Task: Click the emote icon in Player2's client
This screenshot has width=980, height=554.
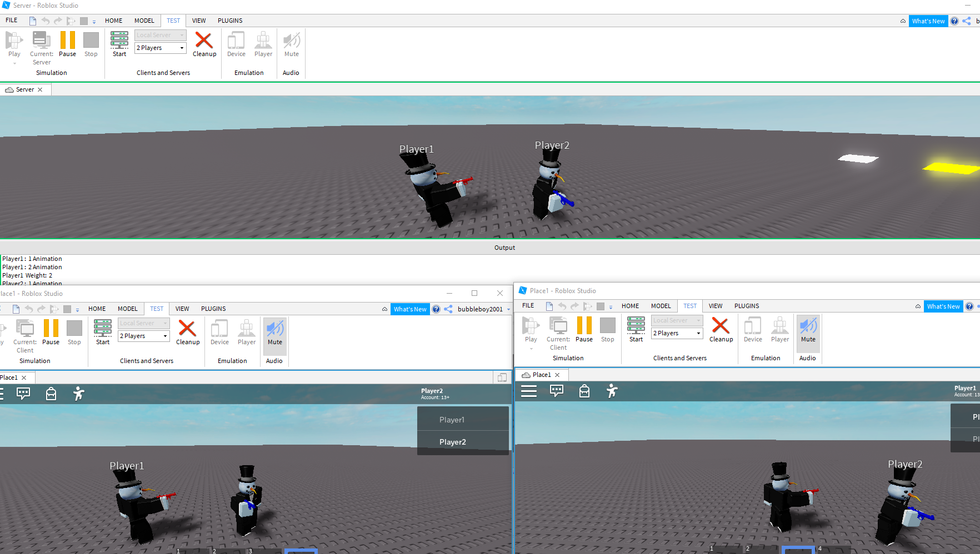Action: click(79, 394)
